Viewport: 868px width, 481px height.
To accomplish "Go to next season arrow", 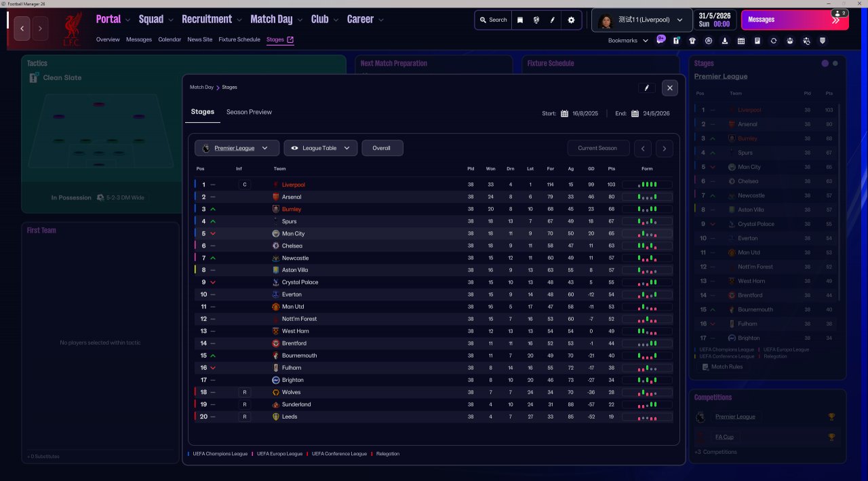I will (665, 148).
